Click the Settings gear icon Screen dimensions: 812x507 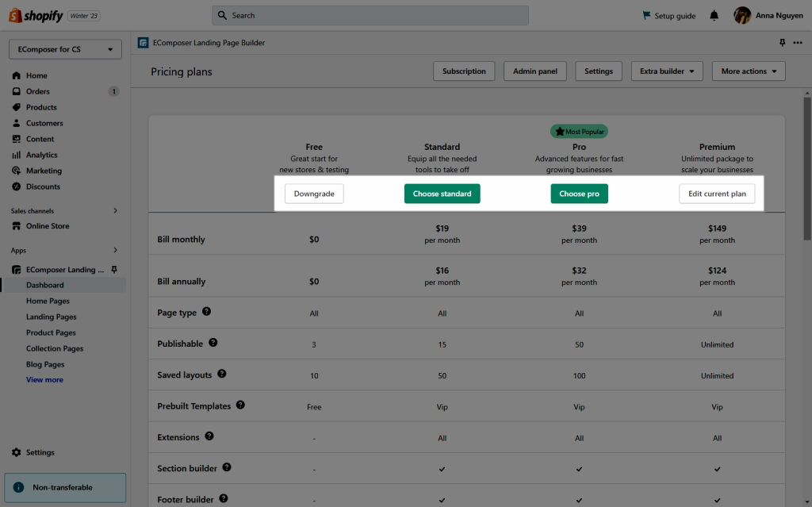coord(17,452)
